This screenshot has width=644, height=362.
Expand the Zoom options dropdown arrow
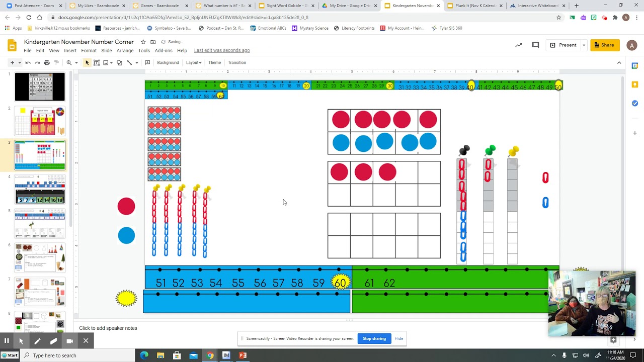pyautogui.click(x=76, y=63)
